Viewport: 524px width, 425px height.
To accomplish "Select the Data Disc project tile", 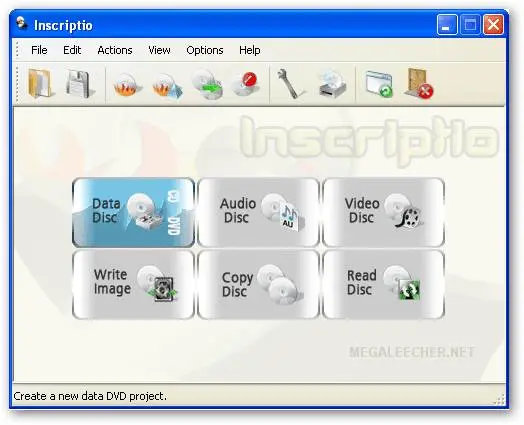I will pyautogui.click(x=133, y=212).
